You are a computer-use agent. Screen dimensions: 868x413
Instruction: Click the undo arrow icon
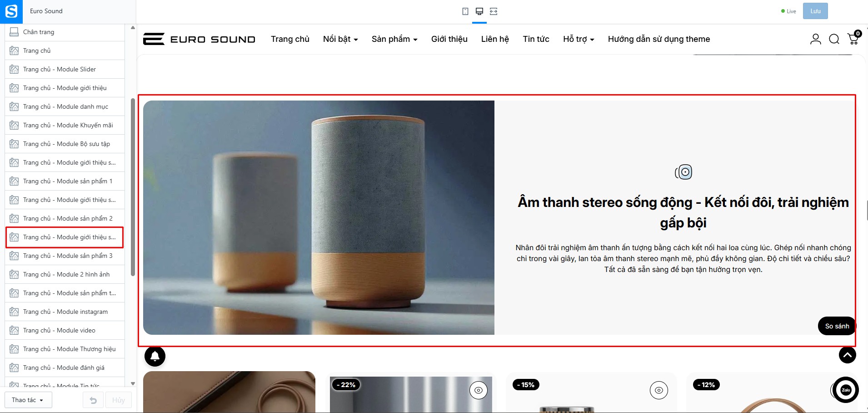(x=94, y=400)
